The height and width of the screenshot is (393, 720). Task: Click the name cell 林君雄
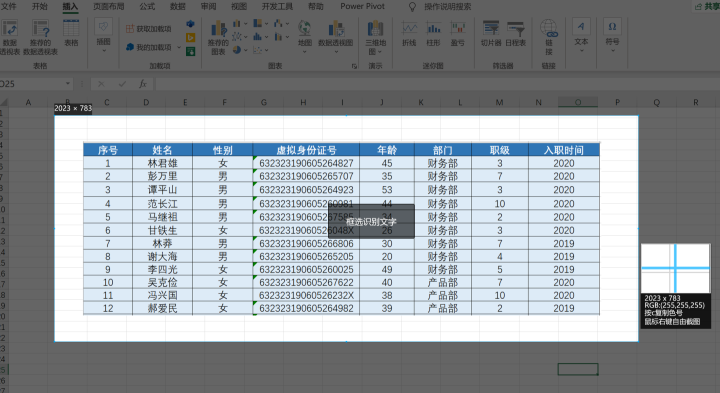pyautogui.click(x=163, y=163)
